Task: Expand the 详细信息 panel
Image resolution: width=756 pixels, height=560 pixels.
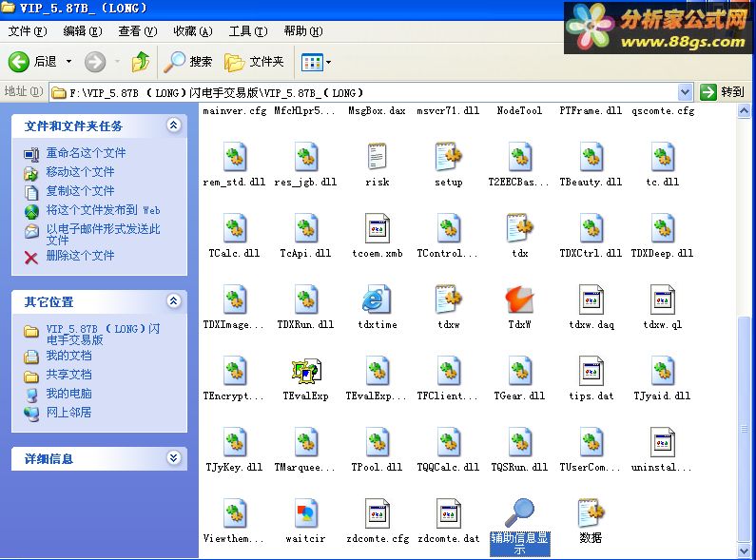Action: tap(174, 458)
